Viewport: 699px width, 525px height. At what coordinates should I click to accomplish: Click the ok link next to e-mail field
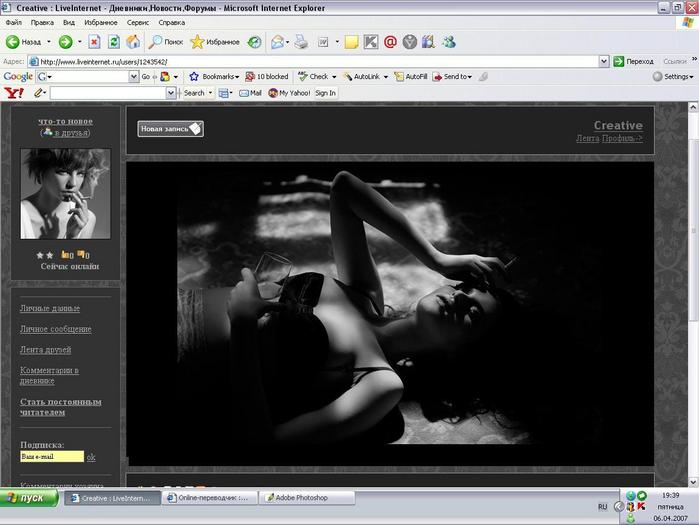[x=91, y=457]
